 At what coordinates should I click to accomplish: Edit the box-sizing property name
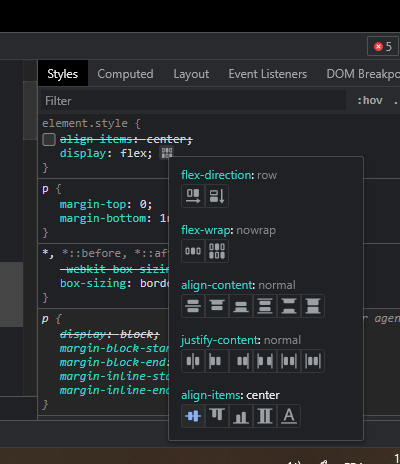pyautogui.click(x=93, y=283)
